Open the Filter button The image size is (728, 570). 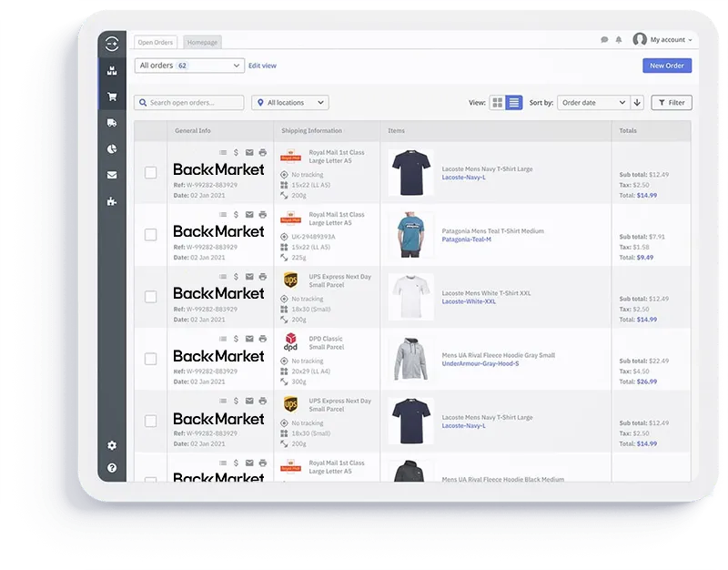672,103
